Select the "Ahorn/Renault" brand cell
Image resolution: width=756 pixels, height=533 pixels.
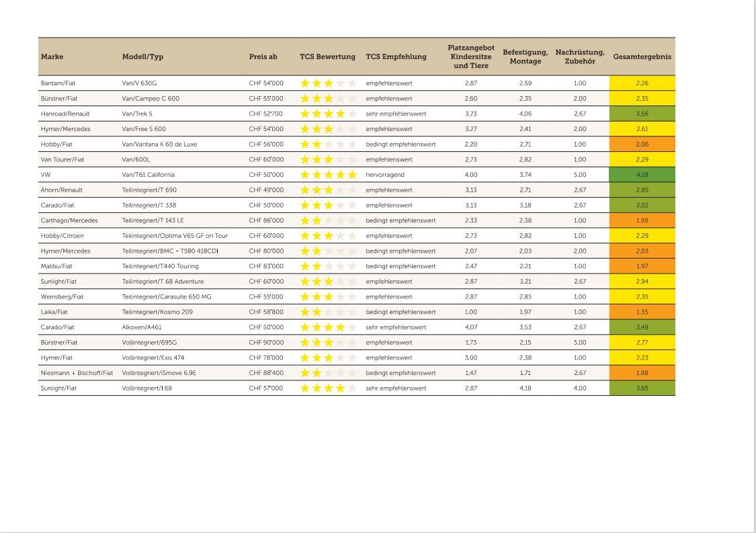coord(62,190)
